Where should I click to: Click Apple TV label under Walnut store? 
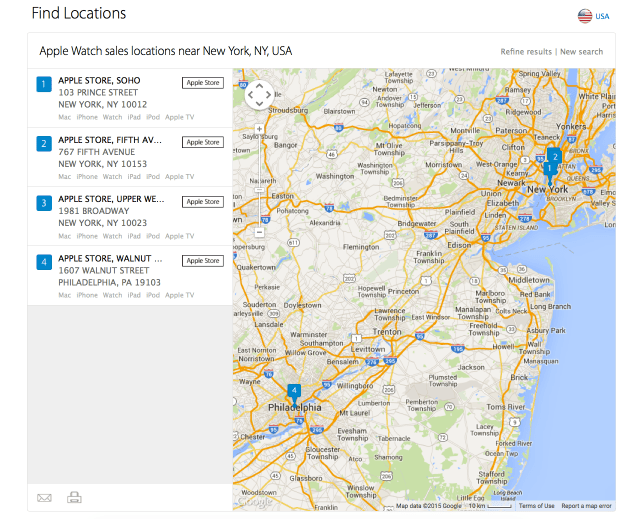[x=180, y=295]
